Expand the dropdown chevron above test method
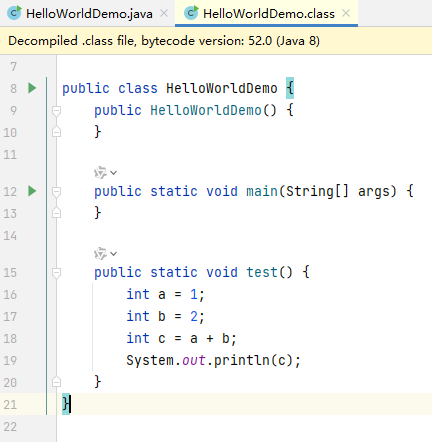 click(114, 254)
